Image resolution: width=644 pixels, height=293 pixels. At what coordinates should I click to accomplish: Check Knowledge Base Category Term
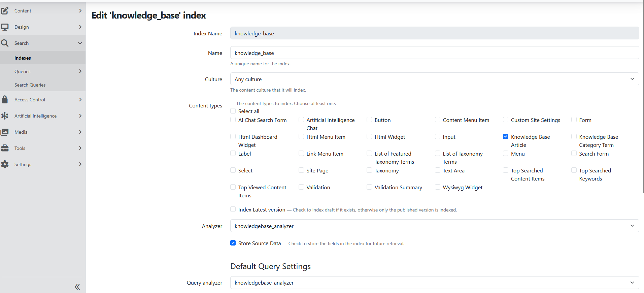click(574, 136)
